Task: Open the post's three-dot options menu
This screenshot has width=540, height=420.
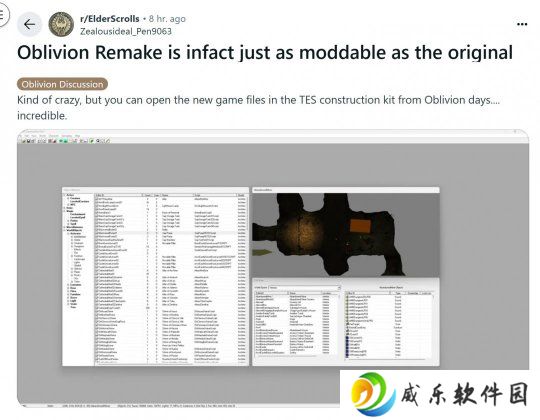Action: tap(522, 24)
